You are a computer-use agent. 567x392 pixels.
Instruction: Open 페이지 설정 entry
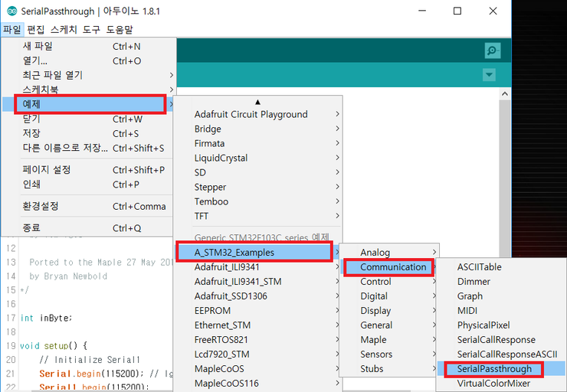[89, 170]
